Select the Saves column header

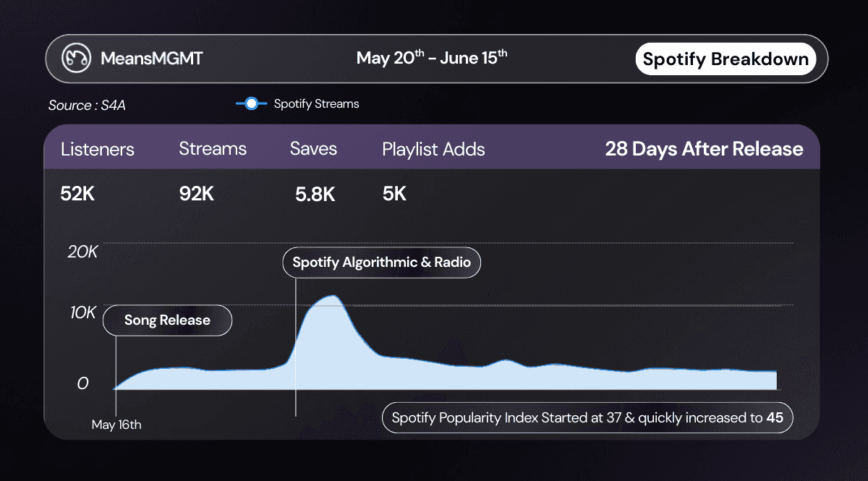point(313,149)
